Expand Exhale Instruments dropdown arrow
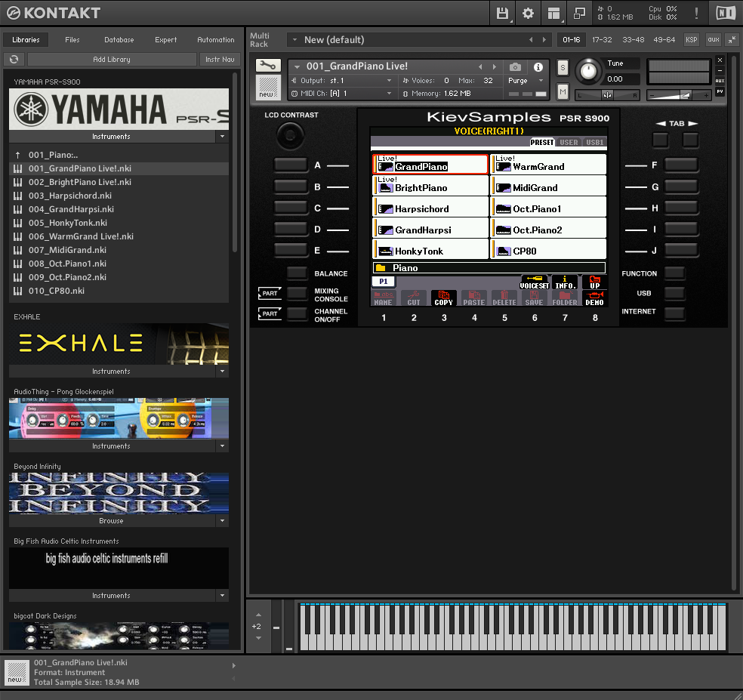This screenshot has height=700, width=743. pyautogui.click(x=222, y=371)
